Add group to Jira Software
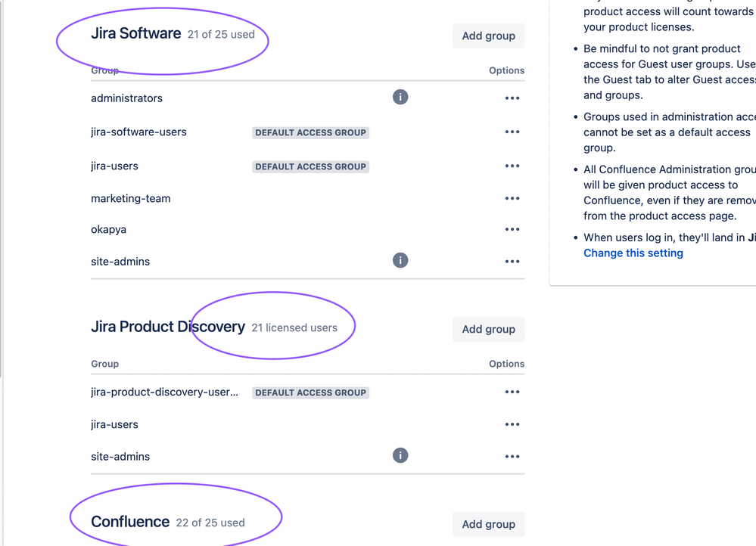756x546 pixels. coord(488,36)
